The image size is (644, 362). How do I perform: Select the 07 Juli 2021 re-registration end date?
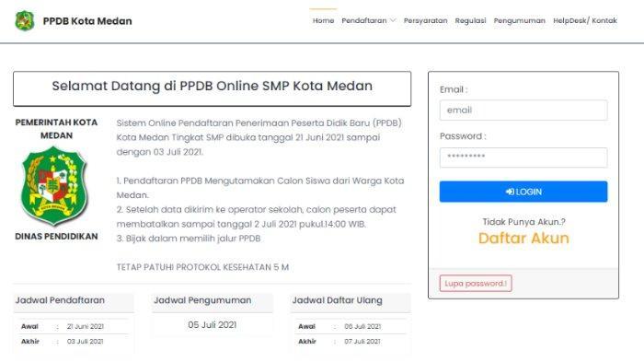tap(362, 342)
